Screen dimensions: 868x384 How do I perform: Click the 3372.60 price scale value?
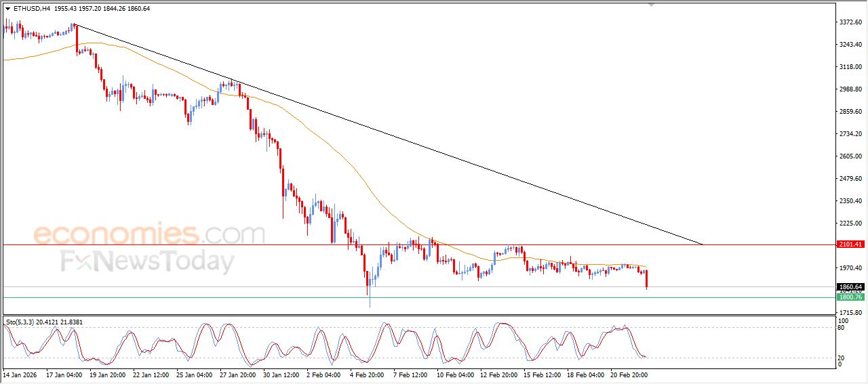[850, 22]
